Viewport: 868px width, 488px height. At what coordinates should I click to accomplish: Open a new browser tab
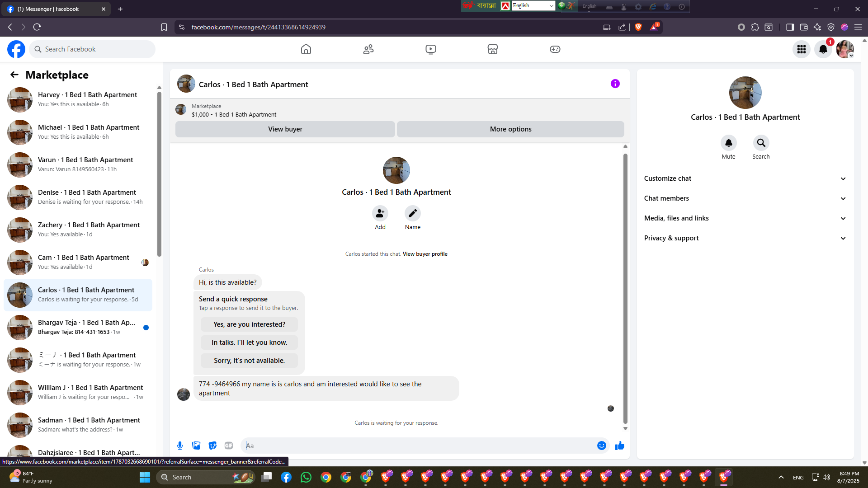(x=120, y=9)
